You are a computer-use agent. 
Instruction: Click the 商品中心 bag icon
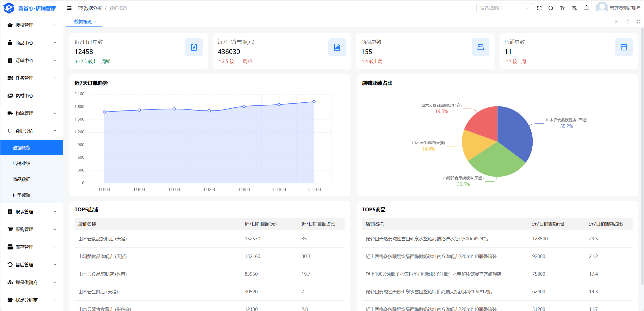pyautogui.click(x=10, y=43)
